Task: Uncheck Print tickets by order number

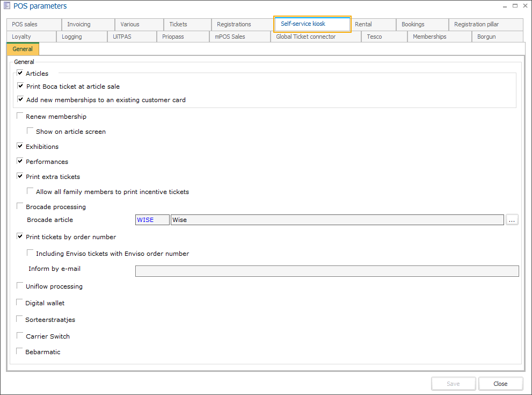Action: 20,236
